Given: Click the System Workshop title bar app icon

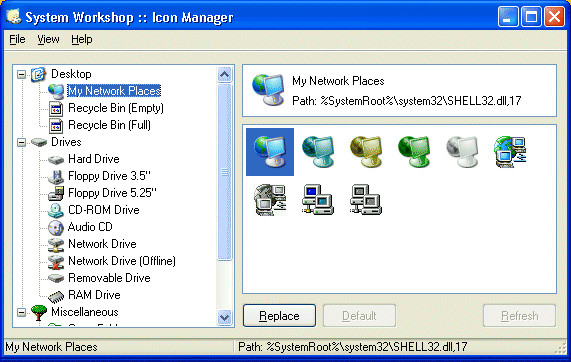Looking at the screenshot, I should click(14, 16).
